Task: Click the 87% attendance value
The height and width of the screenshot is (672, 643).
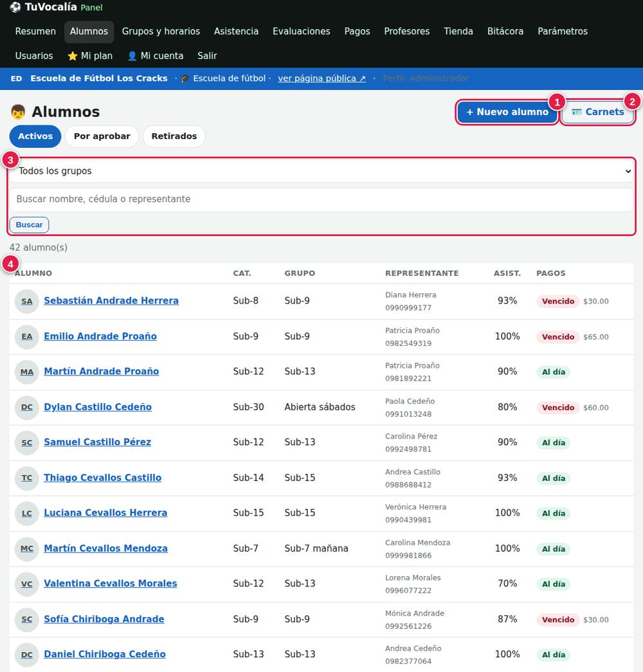Action: click(507, 619)
